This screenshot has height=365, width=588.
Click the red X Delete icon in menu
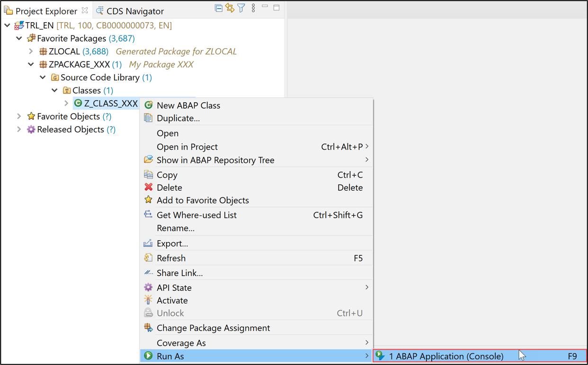[x=149, y=187]
